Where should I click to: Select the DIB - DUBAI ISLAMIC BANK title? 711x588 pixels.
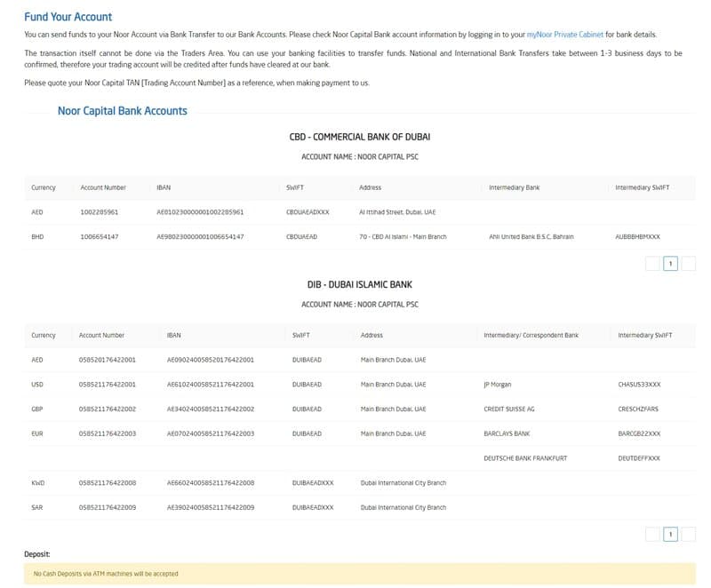(360, 284)
